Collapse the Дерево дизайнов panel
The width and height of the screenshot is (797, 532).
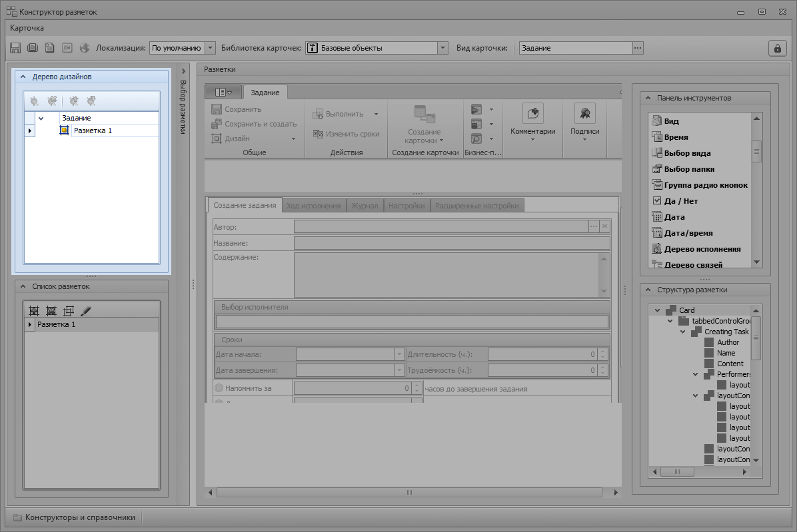(23, 77)
